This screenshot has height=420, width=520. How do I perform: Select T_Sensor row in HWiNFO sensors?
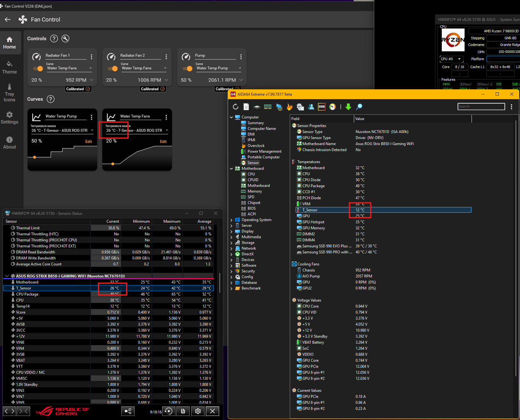click(x=108, y=288)
